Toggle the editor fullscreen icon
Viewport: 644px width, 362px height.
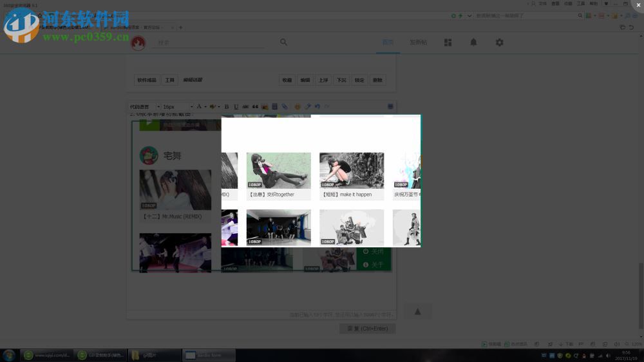tap(391, 106)
